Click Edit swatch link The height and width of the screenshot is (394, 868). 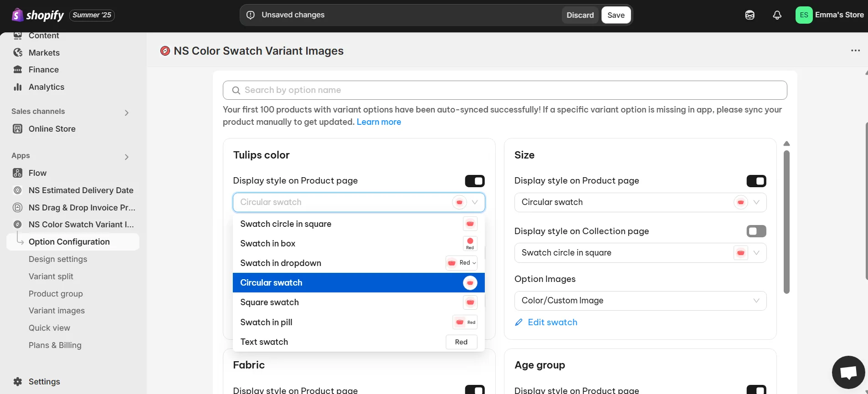pyautogui.click(x=552, y=322)
